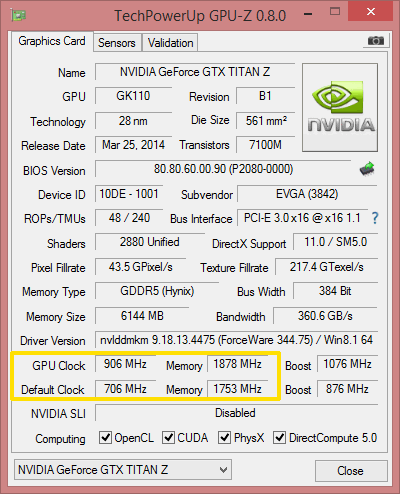The image size is (400, 494).
Task: Toggle the PhysX checkbox
Action: (x=224, y=438)
